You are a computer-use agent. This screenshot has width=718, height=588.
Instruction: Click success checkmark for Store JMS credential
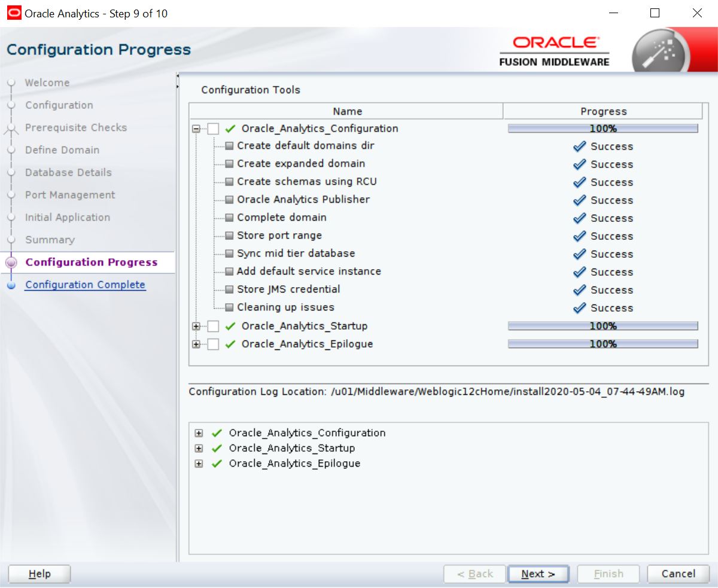click(579, 290)
